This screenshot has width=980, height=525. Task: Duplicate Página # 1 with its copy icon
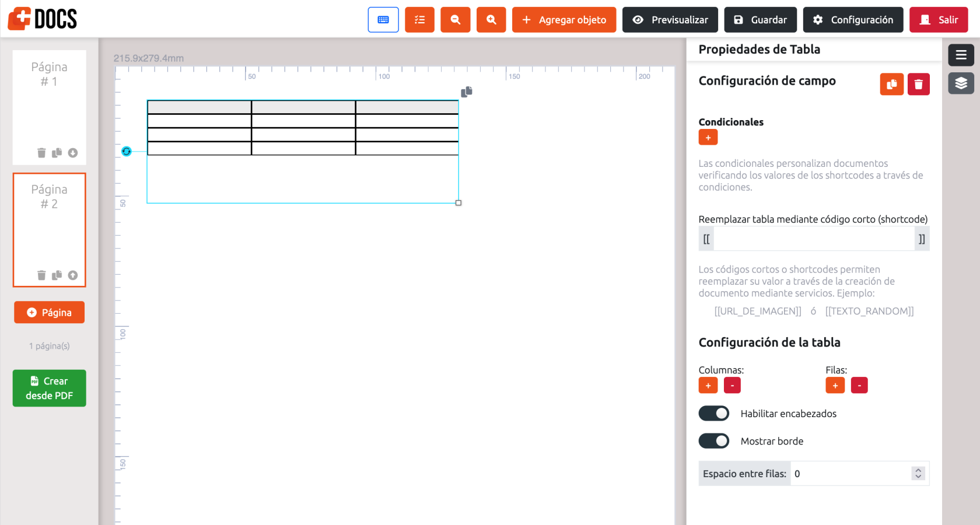point(57,153)
